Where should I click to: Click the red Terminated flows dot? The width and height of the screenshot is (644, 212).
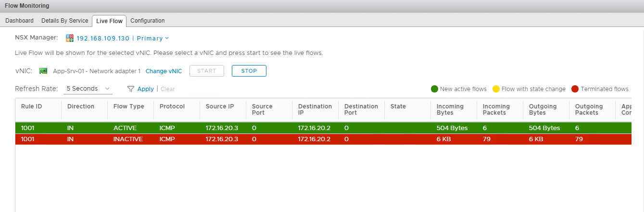click(575, 89)
